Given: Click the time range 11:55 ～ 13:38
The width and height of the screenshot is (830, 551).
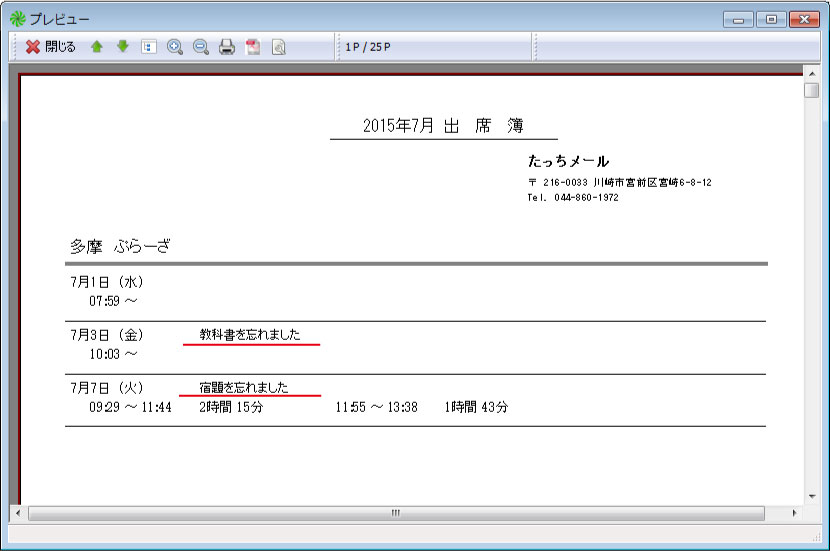Looking at the screenshot, I should click(x=376, y=407).
